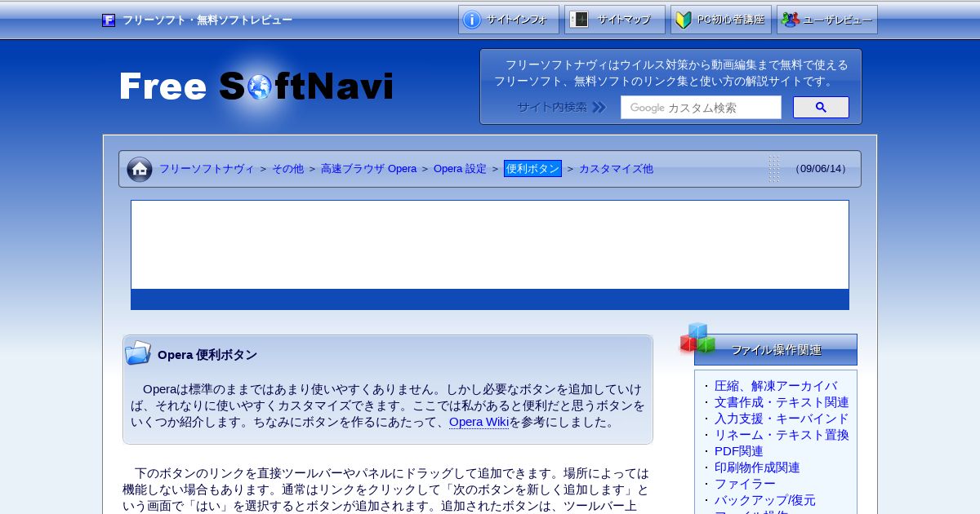The width and height of the screenshot is (980, 514).
Task: Open サイトインフォ from top navigation
Action: pyautogui.click(x=509, y=20)
